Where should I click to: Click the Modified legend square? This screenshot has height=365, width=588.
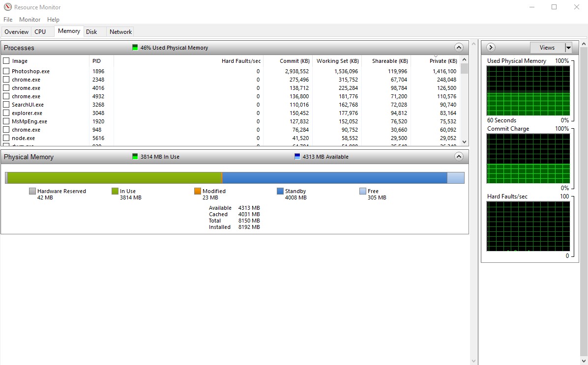(x=199, y=191)
